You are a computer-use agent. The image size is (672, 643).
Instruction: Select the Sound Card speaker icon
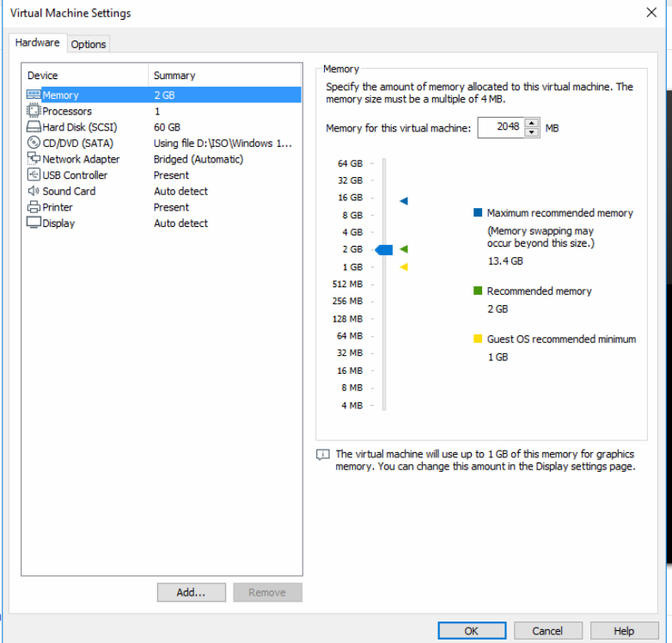pyautogui.click(x=34, y=191)
